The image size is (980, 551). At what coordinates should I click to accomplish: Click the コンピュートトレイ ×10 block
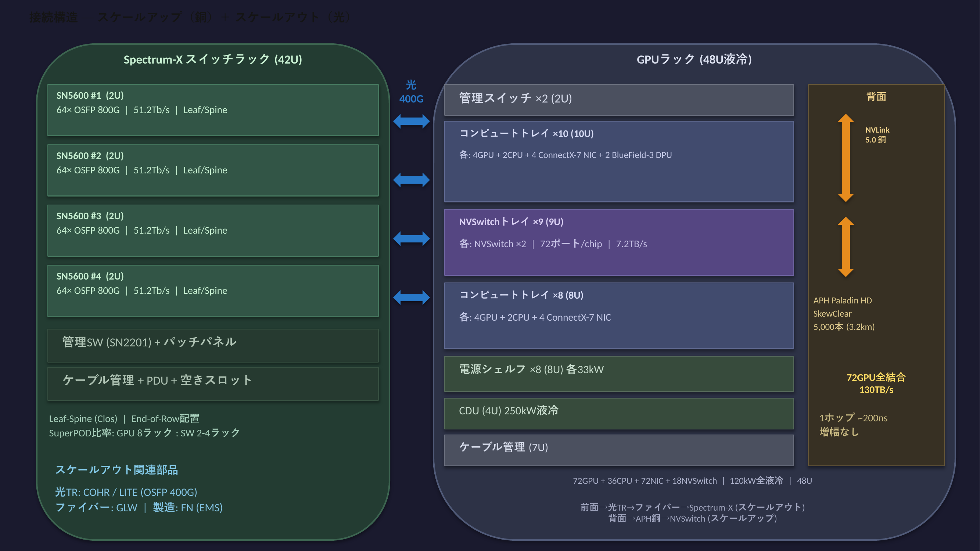pyautogui.click(x=618, y=161)
